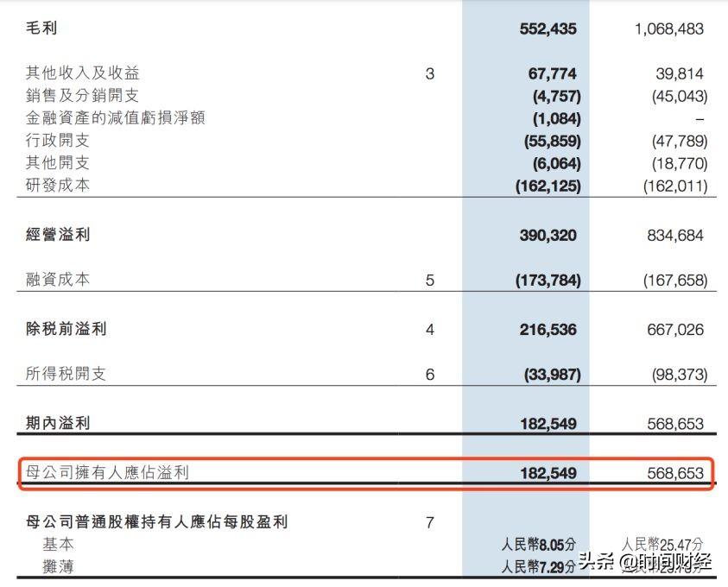Click the 金融資產的減值虧損淨額 row label
This screenshot has width=728, height=587.
pos(115,118)
